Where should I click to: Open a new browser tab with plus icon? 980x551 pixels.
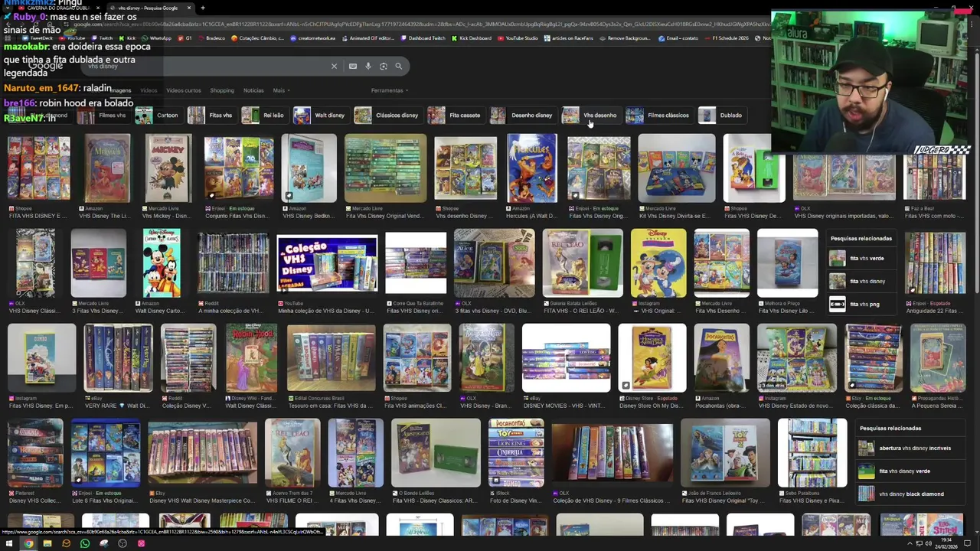[202, 8]
